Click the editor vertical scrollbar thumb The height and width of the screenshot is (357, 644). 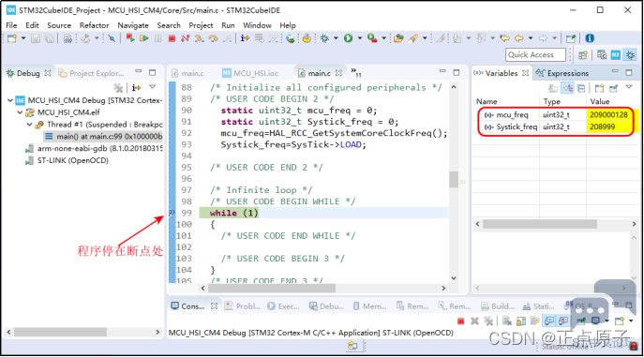point(454,179)
